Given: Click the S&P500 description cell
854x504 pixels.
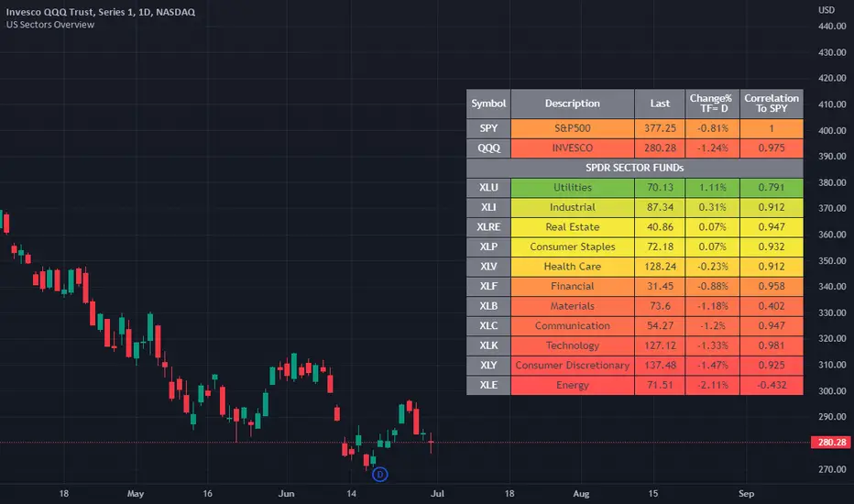Looking at the screenshot, I should (x=573, y=128).
